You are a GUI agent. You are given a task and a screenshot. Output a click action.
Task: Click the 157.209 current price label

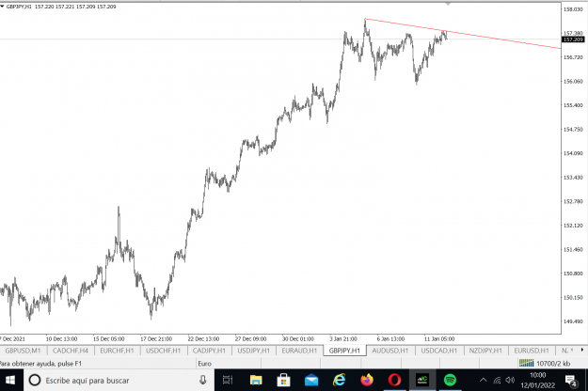pos(573,39)
